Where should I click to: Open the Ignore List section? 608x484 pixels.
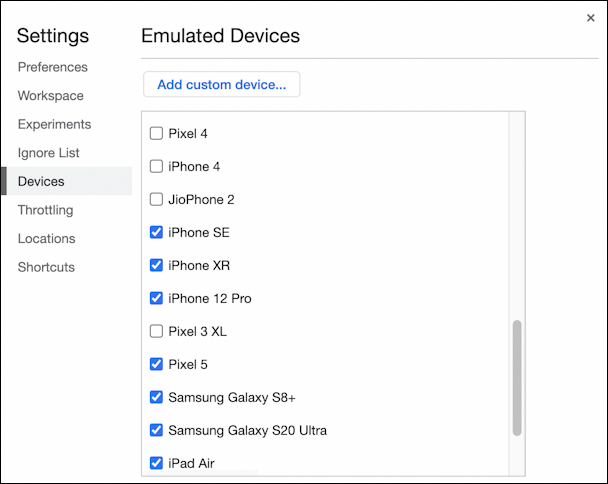[48, 153]
